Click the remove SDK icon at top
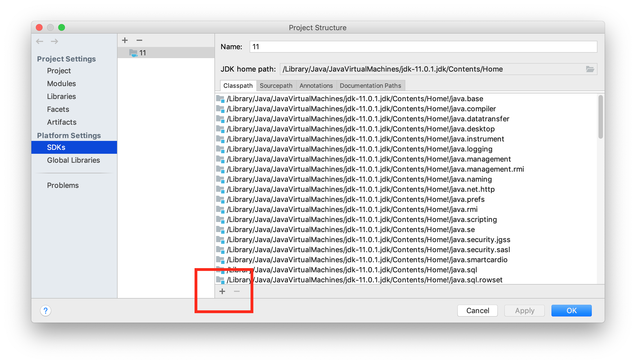 coord(139,40)
